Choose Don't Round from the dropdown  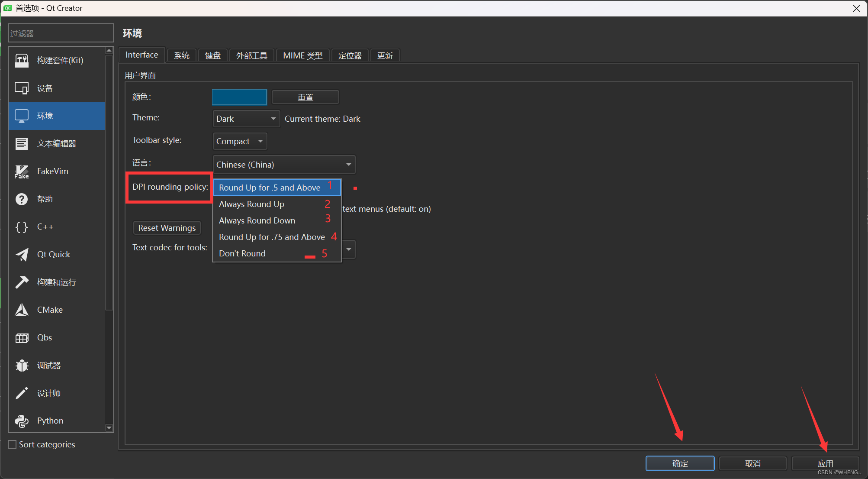(242, 253)
